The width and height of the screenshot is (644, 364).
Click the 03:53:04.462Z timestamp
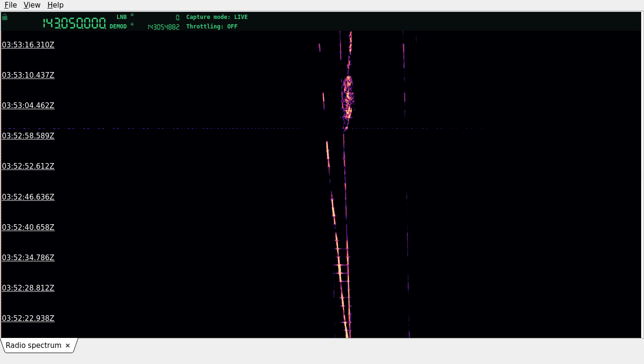tap(28, 105)
